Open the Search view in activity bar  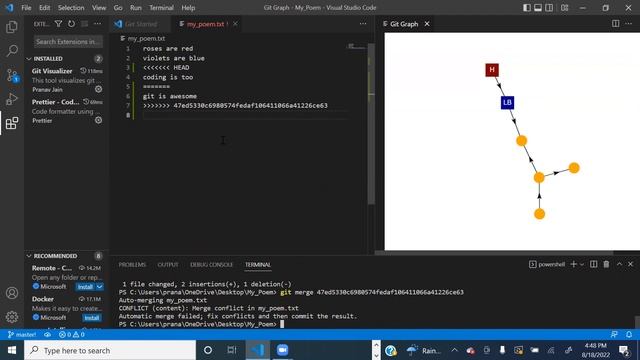[12, 51]
